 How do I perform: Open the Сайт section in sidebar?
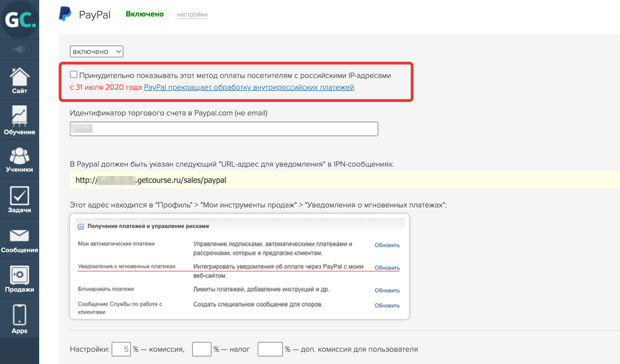(19, 81)
